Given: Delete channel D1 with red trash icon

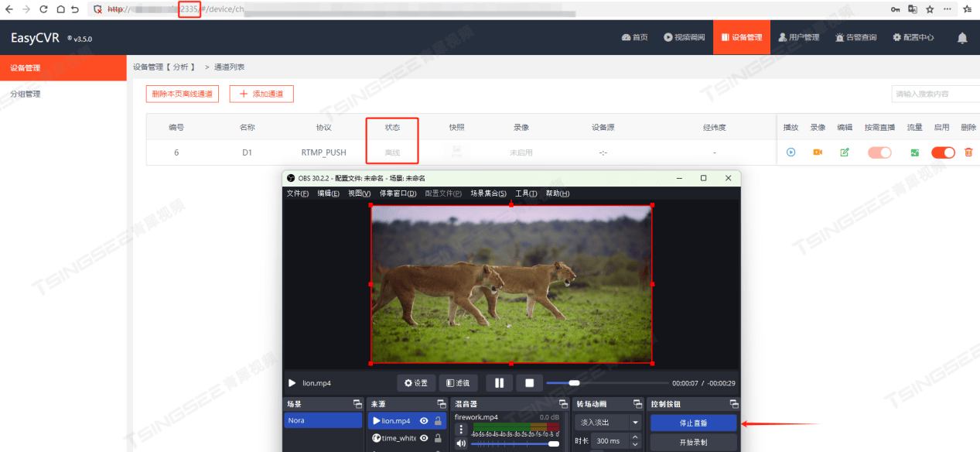Looking at the screenshot, I should 968,152.
